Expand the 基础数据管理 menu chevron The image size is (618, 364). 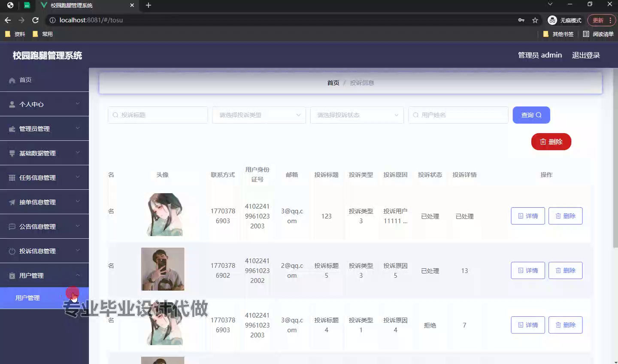click(x=78, y=153)
